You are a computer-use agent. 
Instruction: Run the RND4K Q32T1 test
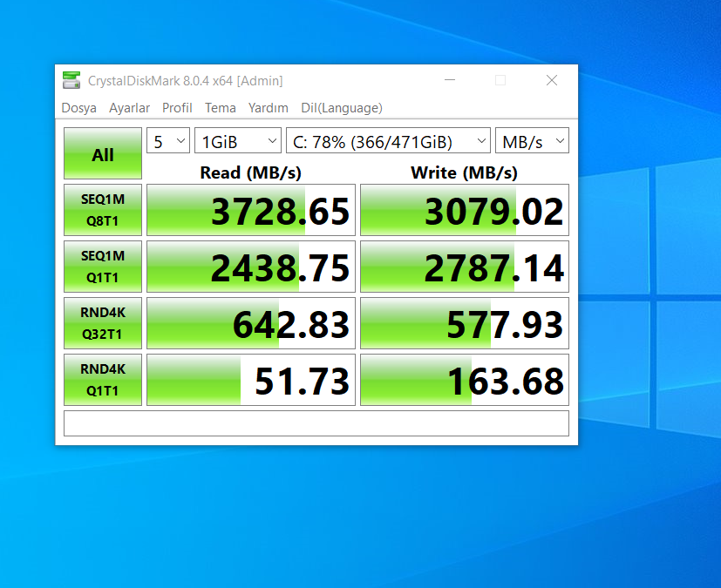103,323
